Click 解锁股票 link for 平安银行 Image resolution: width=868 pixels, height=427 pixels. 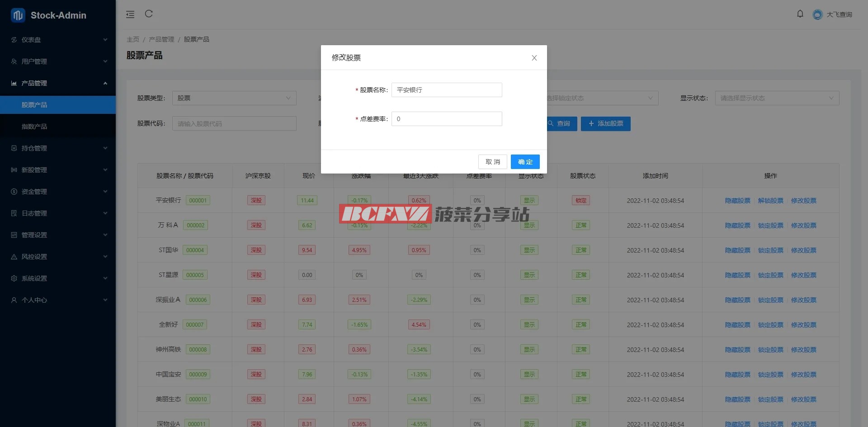point(770,201)
